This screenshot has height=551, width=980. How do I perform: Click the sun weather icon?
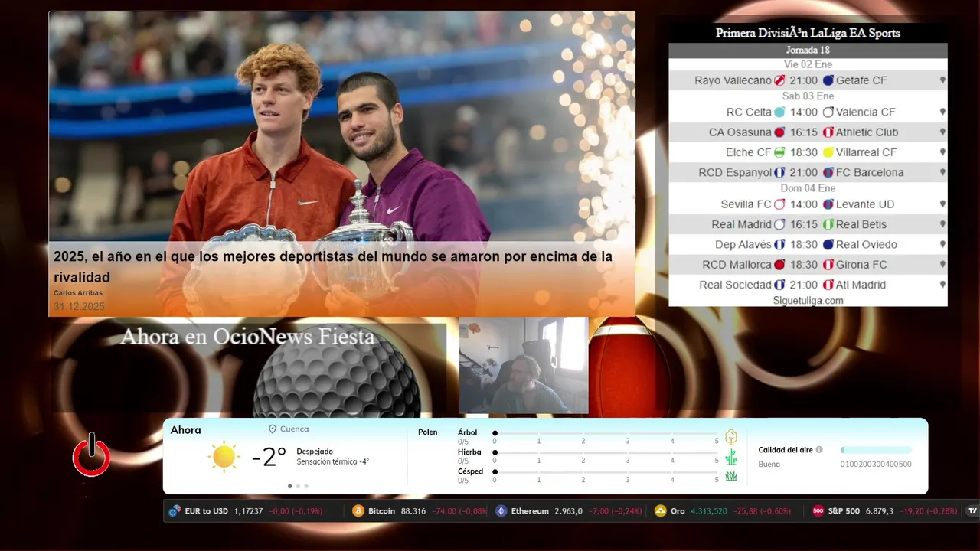(224, 457)
